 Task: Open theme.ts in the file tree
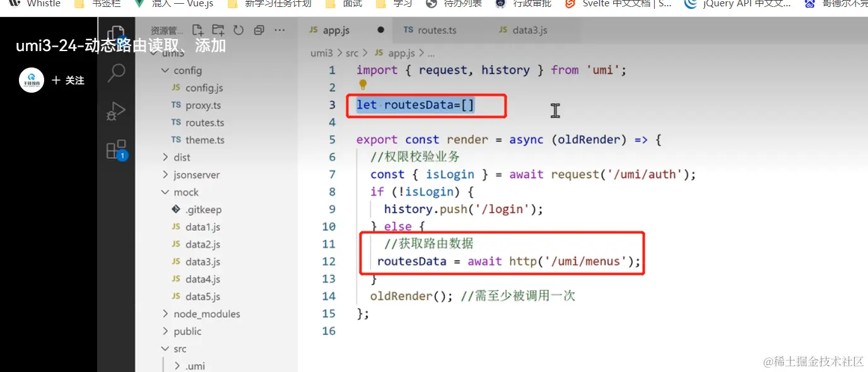point(197,140)
